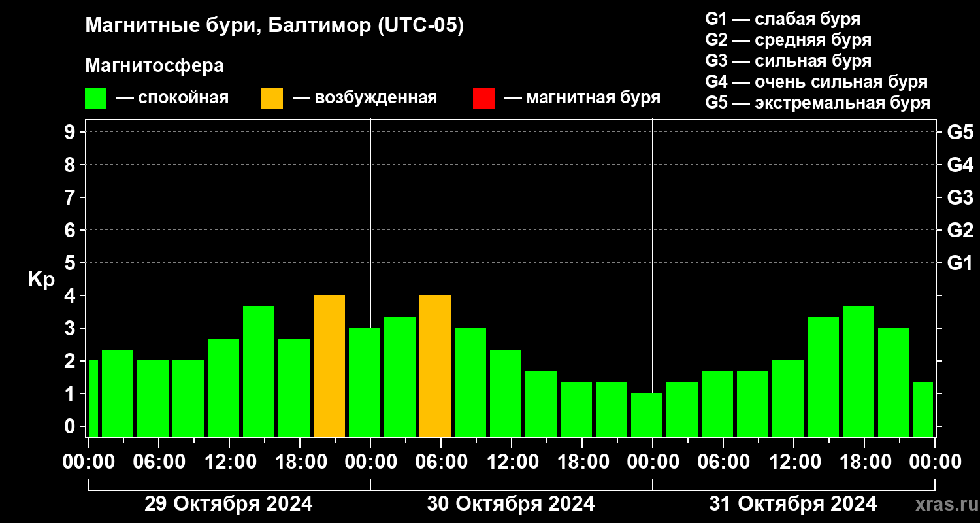Click the '0' value on Kp axis

(x=71, y=426)
